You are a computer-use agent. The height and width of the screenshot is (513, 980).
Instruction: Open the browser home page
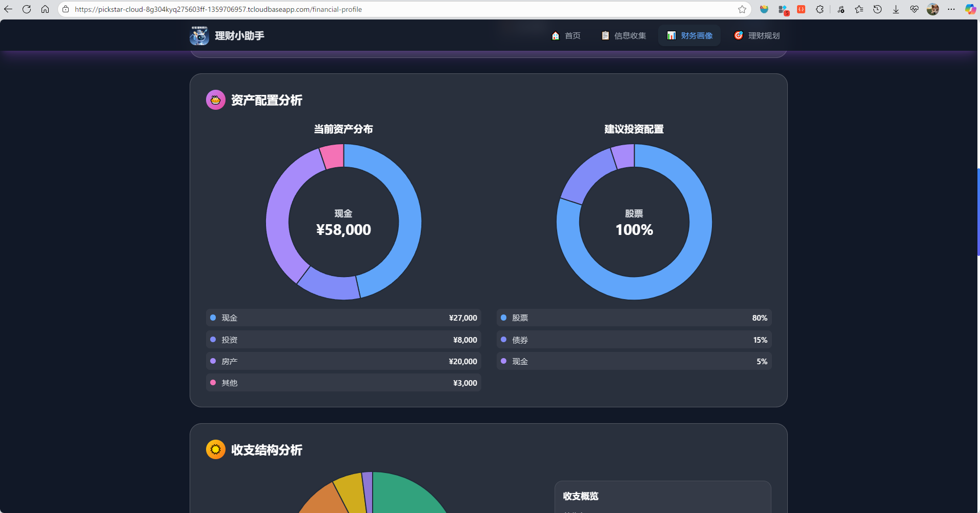(x=45, y=9)
